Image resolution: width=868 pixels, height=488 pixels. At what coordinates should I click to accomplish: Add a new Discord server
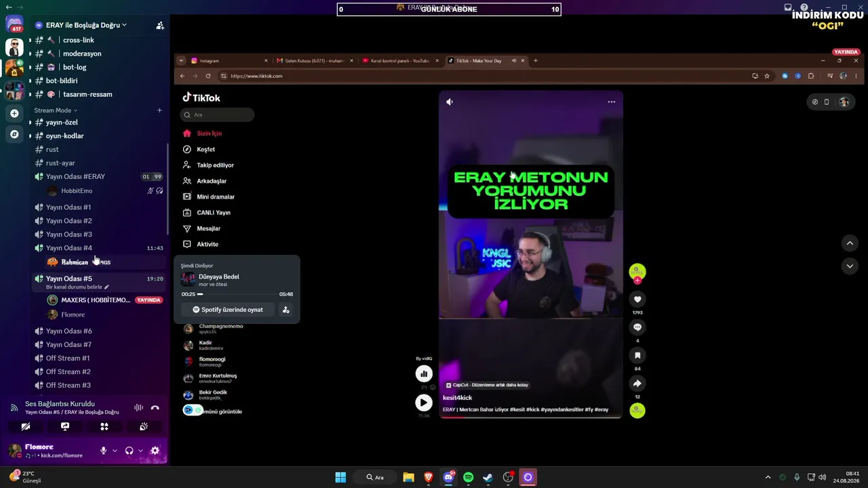click(x=14, y=113)
